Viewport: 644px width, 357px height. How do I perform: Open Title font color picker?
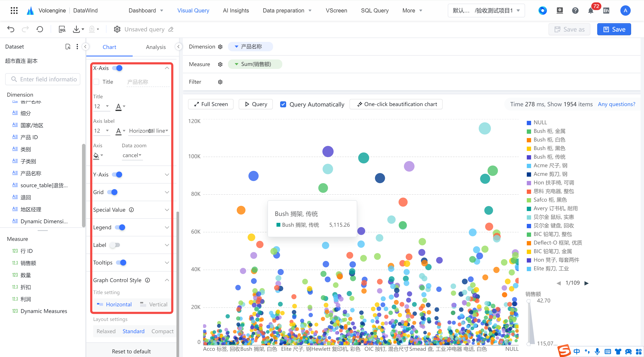pos(120,106)
